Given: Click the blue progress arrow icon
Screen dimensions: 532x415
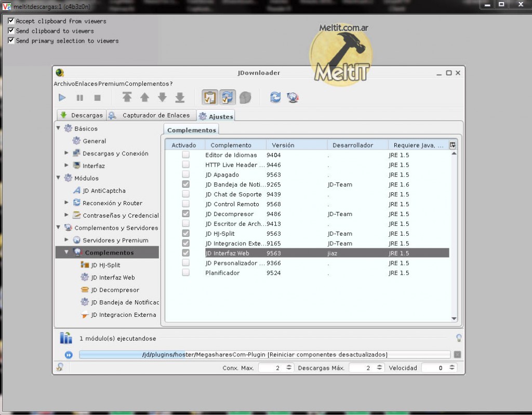Looking at the screenshot, I should point(69,355).
